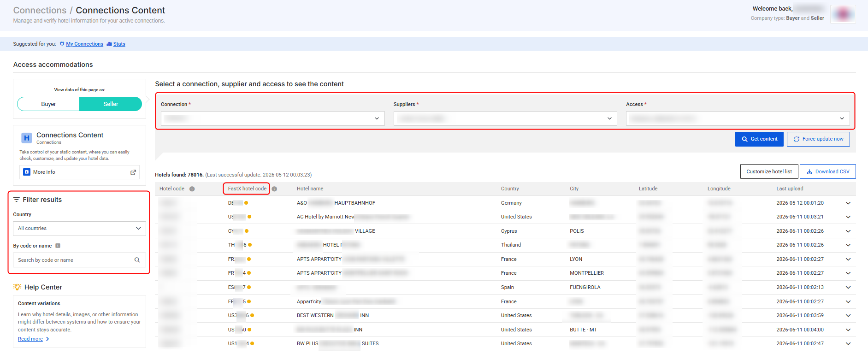Expand the MONTPELLIER row
This screenshot has height=354, width=868.
point(848,273)
